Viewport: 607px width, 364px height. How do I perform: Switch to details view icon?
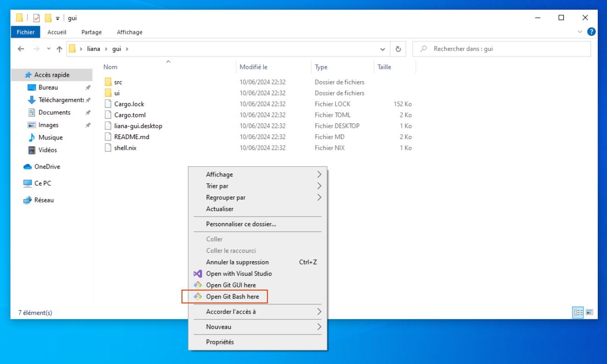click(578, 313)
